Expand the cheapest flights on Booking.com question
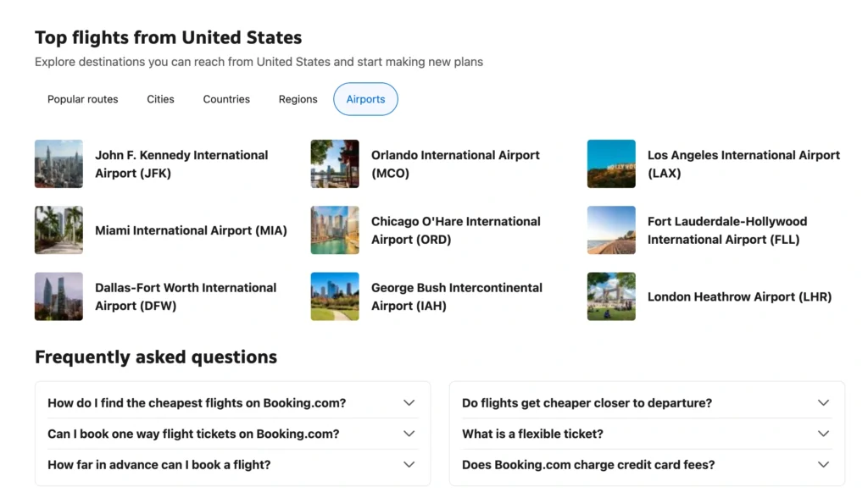The height and width of the screenshot is (498, 868). point(232,403)
